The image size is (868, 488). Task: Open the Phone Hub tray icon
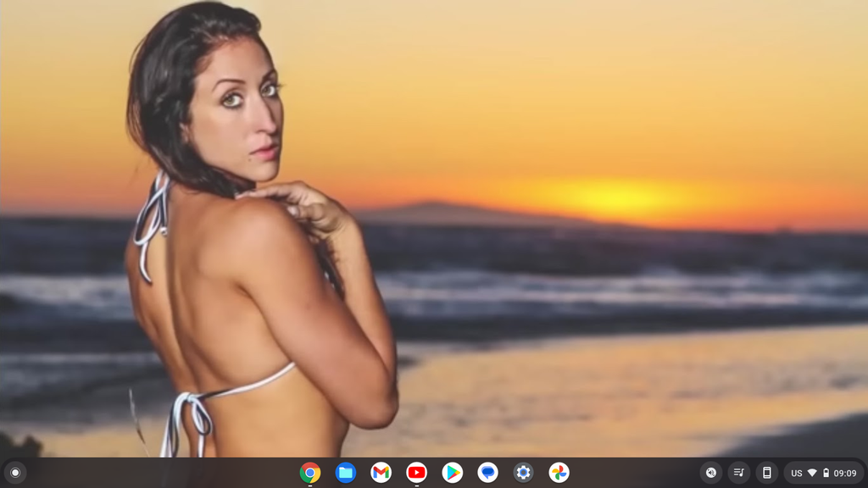[x=766, y=473]
